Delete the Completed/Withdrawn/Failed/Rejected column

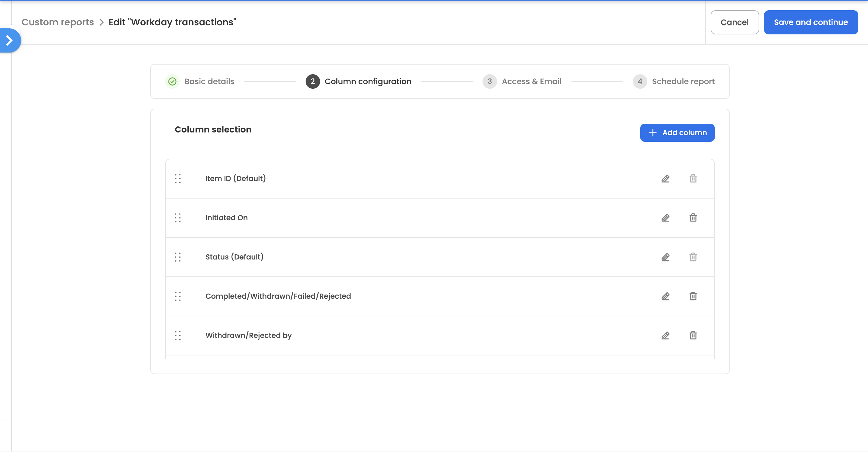pos(693,296)
